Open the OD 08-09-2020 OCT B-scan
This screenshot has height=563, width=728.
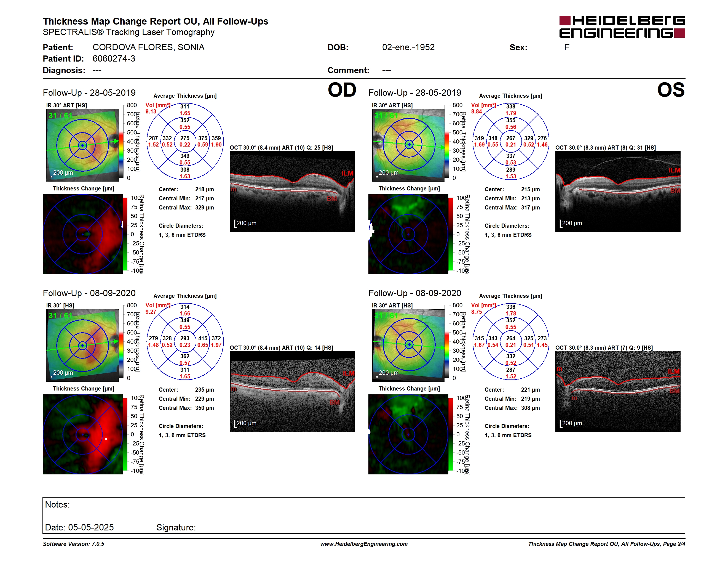[292, 392]
